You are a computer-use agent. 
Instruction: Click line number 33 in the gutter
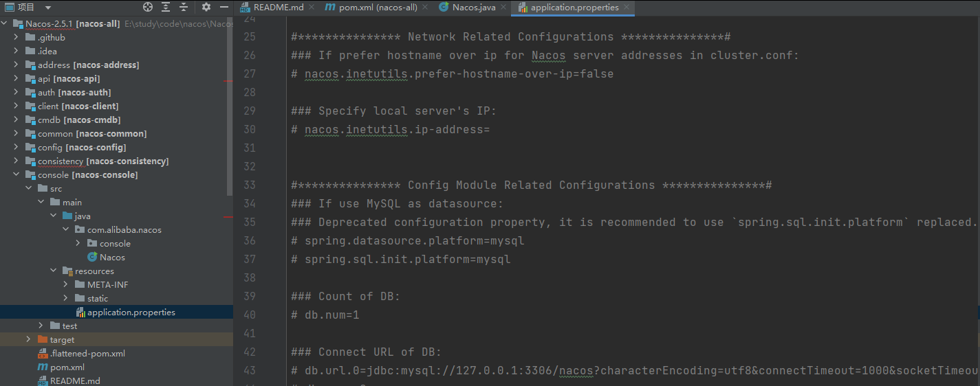(250, 185)
